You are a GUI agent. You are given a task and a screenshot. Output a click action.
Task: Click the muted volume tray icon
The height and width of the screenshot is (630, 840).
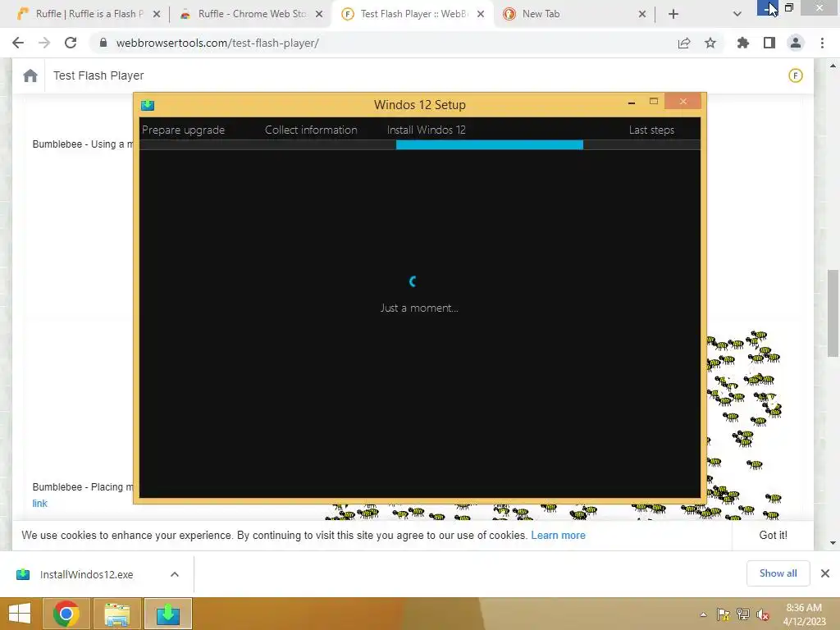(x=763, y=614)
